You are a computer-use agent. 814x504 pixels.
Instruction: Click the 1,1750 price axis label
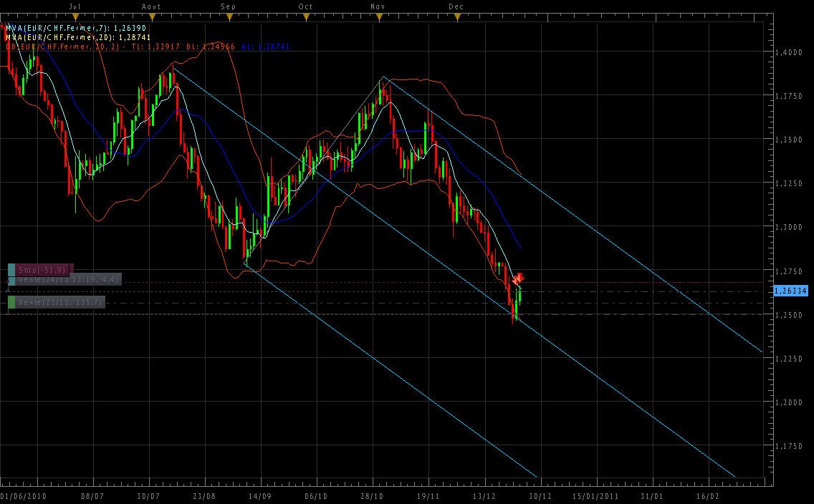pos(791,446)
